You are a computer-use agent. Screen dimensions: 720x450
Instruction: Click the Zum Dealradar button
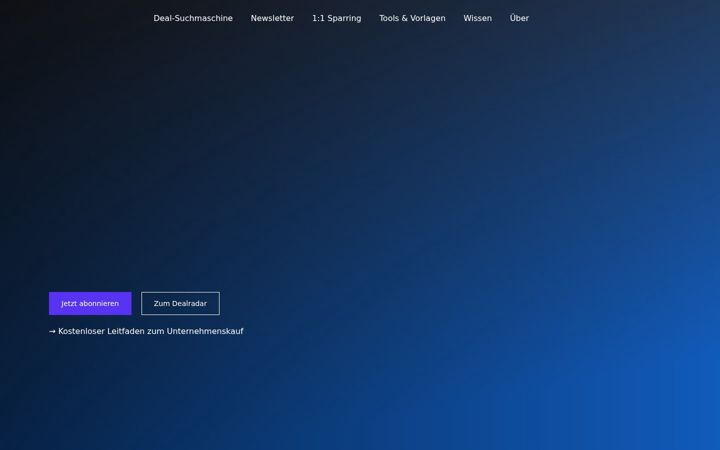tap(180, 304)
